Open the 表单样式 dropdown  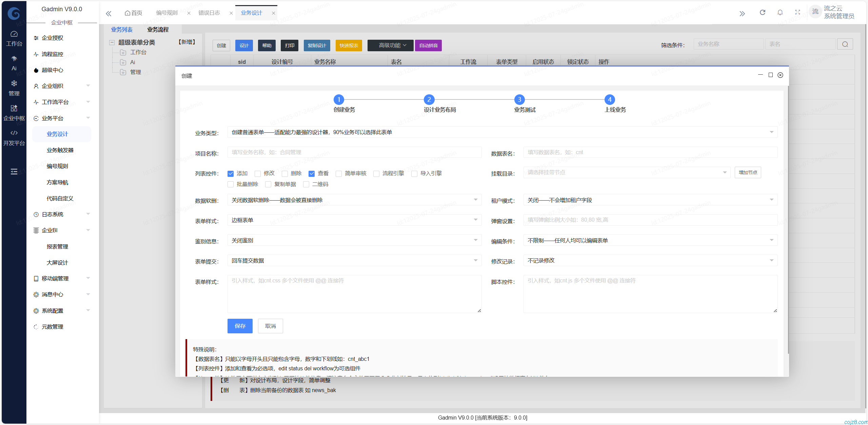click(x=354, y=220)
